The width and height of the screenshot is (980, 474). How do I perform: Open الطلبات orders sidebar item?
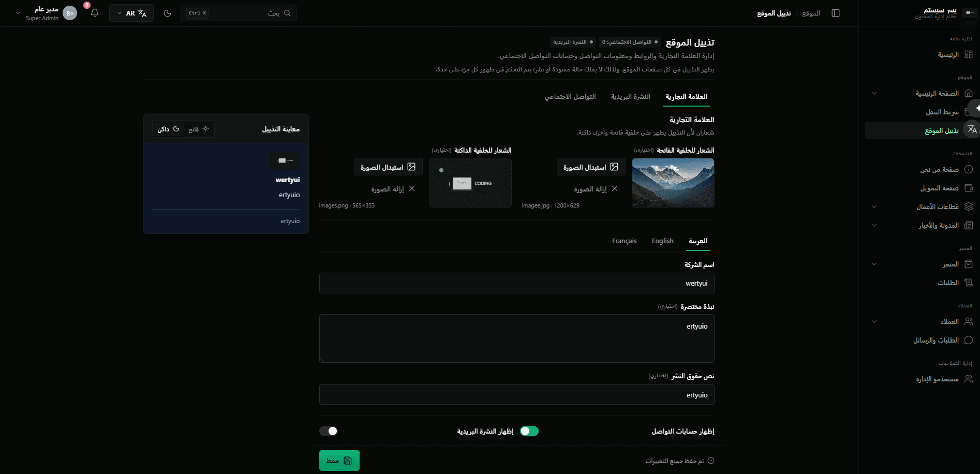921,283
